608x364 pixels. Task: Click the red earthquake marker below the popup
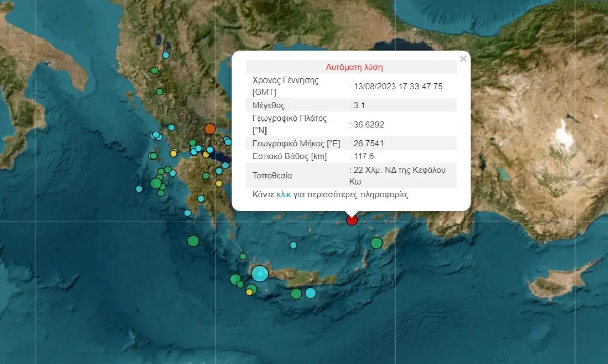[x=352, y=220]
